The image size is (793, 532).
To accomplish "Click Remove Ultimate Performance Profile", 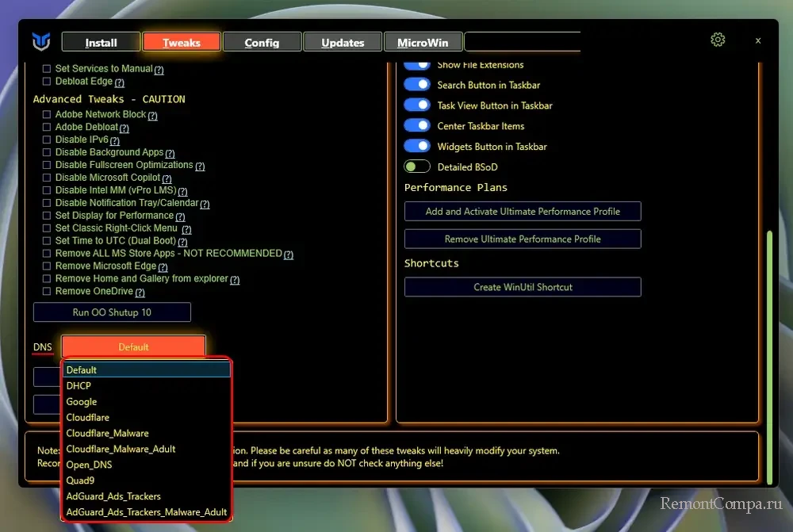I will 523,239.
